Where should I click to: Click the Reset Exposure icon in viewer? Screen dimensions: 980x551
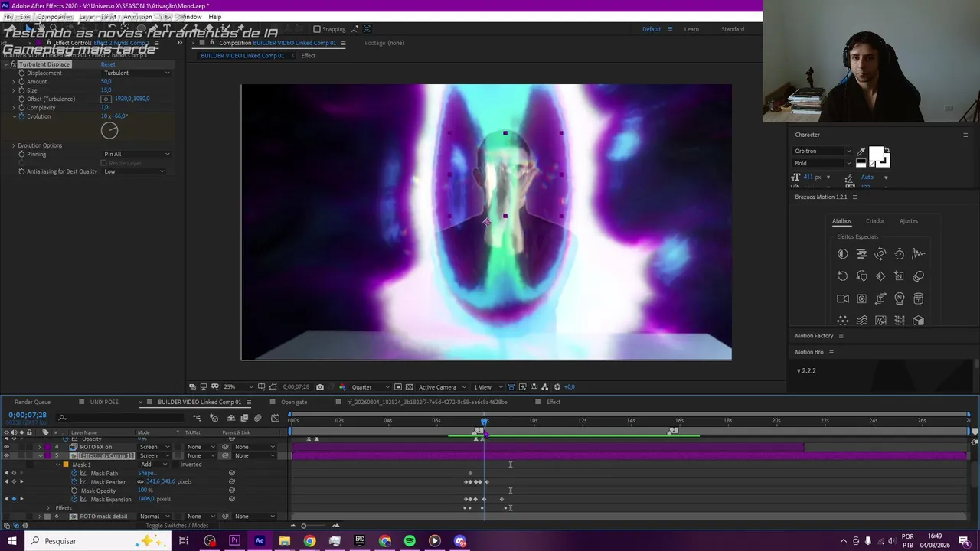pos(557,387)
